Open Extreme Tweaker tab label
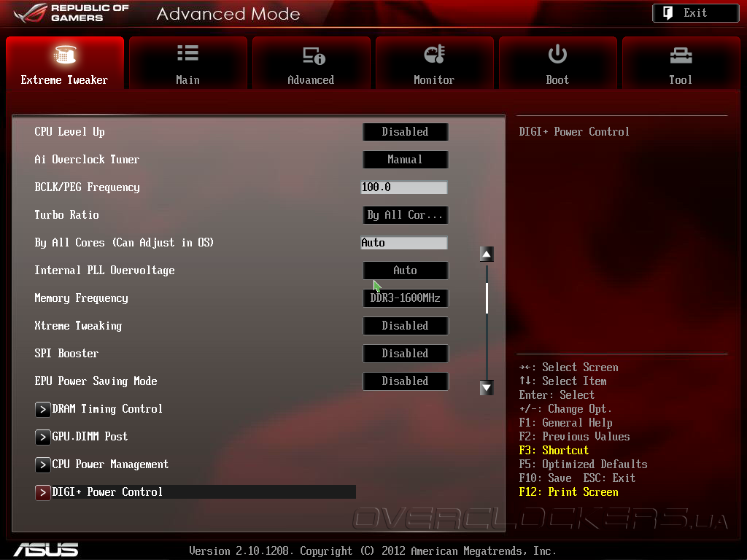 [64, 80]
